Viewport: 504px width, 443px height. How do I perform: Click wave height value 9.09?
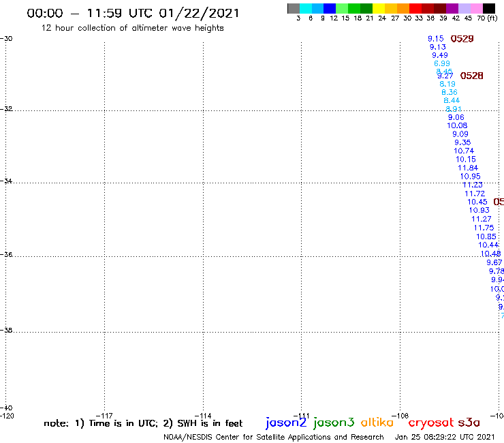pyautogui.click(x=460, y=134)
